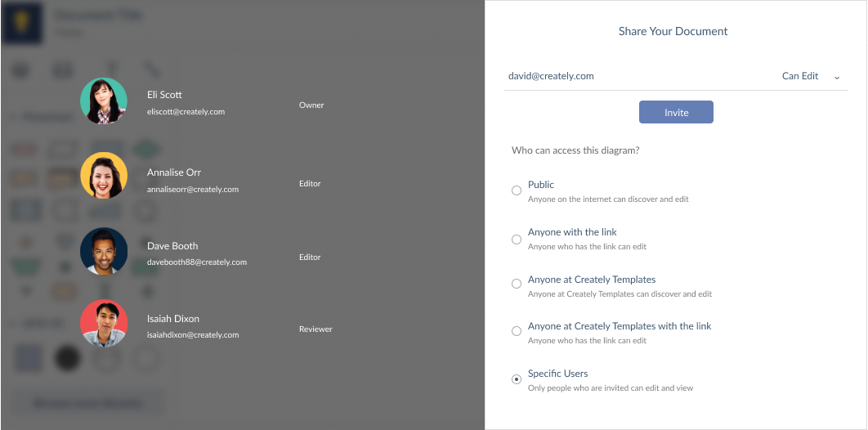Pick Anyone at Creately Templates with link
The height and width of the screenshot is (430, 868).
517,331
